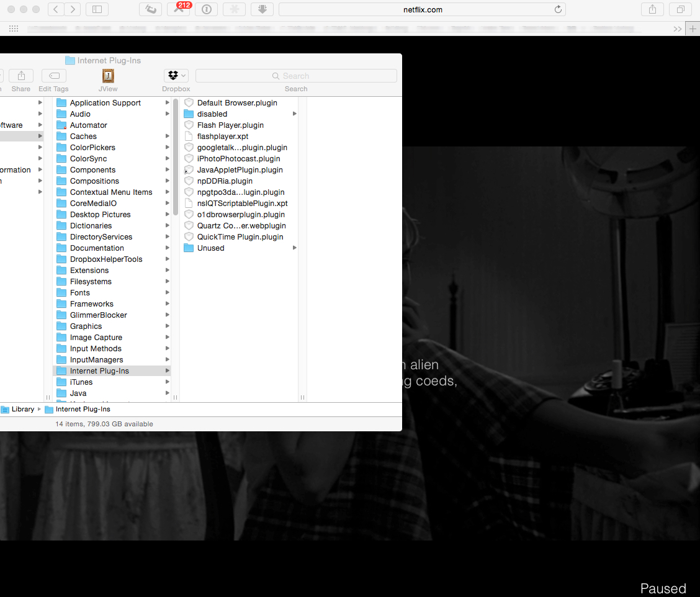Click the downloads arrow extension icon
700x597 pixels.
tap(262, 9)
